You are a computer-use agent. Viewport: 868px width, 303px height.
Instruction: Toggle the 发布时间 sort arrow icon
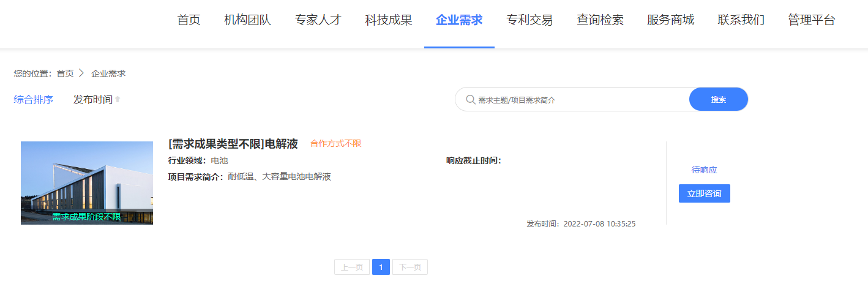pyautogui.click(x=118, y=100)
